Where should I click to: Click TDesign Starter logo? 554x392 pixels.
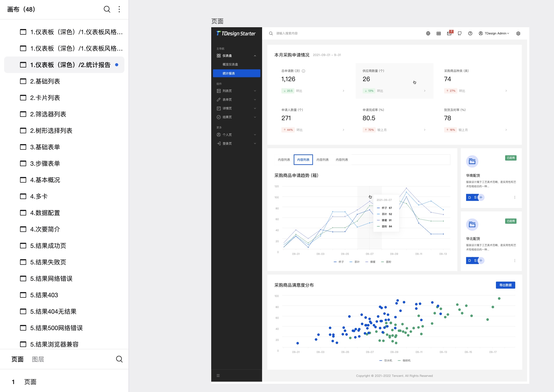point(236,33)
